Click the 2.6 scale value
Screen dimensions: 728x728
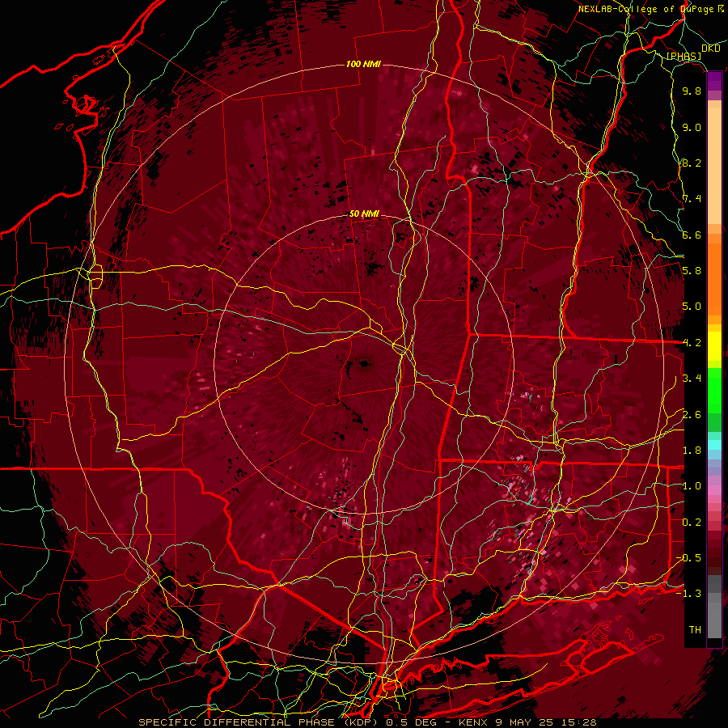pos(692,415)
